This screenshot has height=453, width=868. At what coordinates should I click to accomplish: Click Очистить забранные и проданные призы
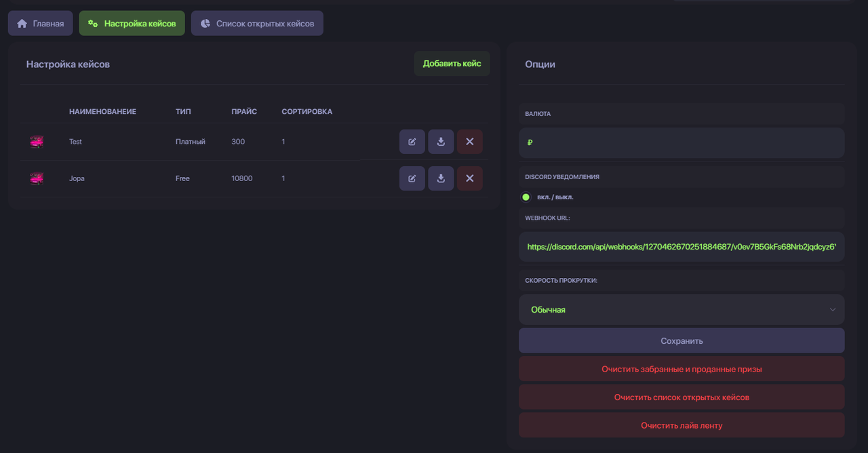tap(682, 370)
